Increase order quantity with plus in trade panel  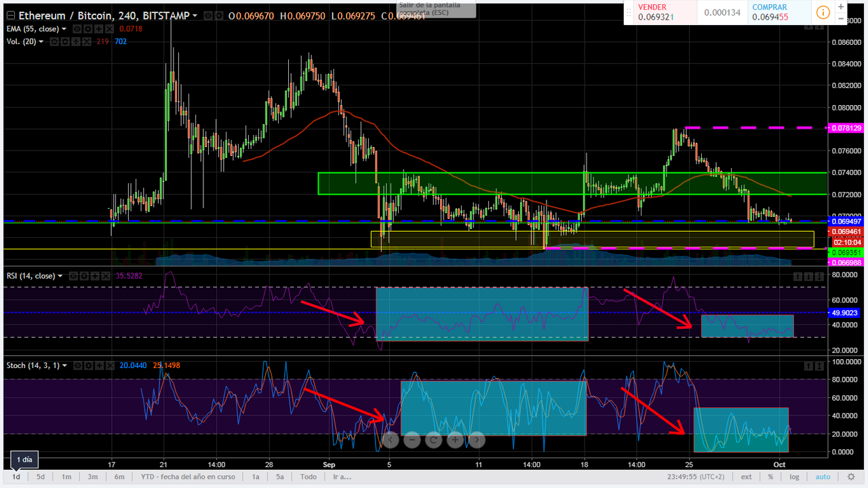click(842, 6)
